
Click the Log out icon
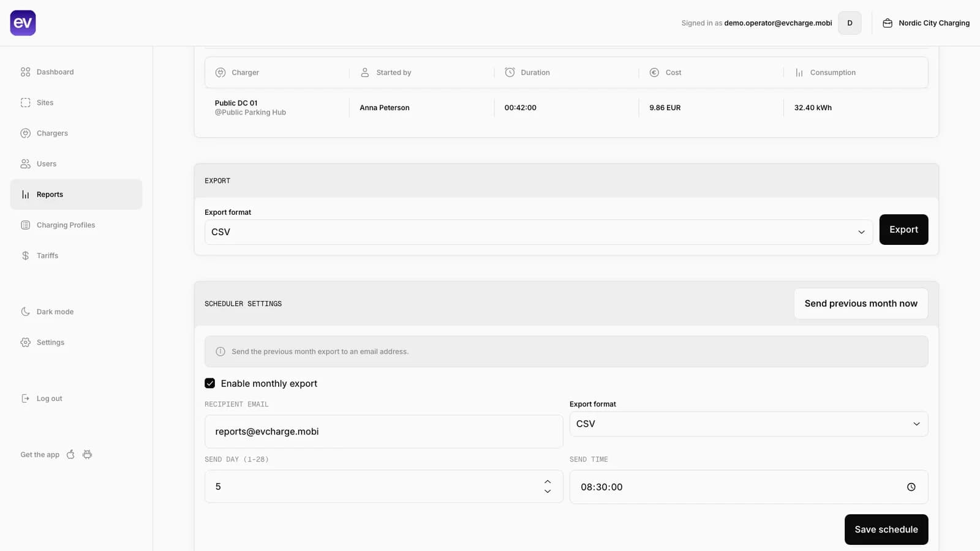tap(25, 399)
